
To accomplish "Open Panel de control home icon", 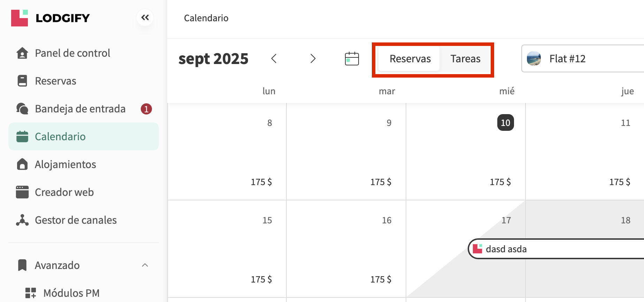I will pyautogui.click(x=22, y=53).
